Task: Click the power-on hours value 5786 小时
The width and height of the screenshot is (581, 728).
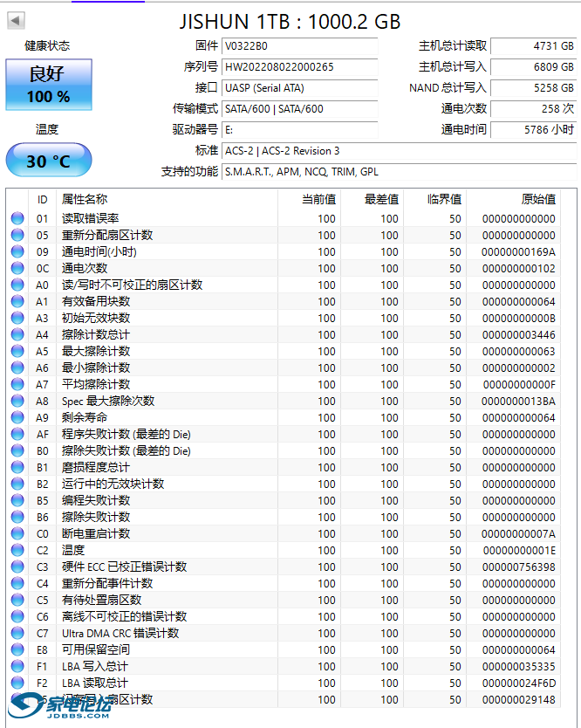Action: [x=534, y=129]
